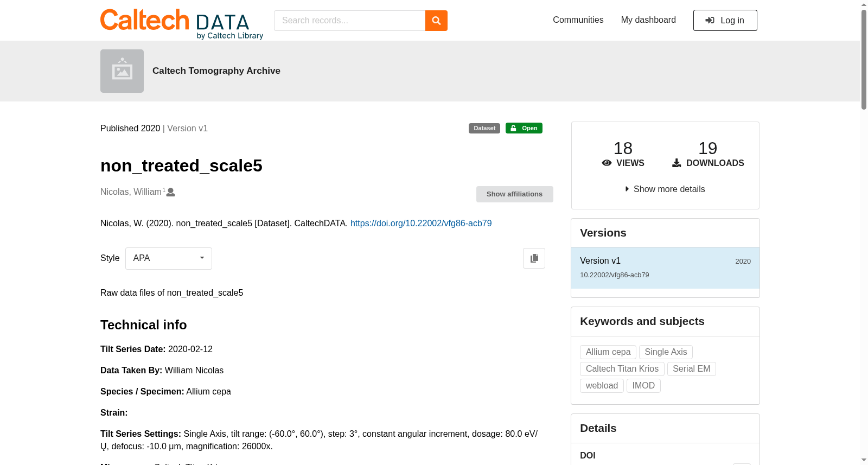Focus the Search records input field
Image resolution: width=868 pixels, height=465 pixels.
click(x=350, y=21)
